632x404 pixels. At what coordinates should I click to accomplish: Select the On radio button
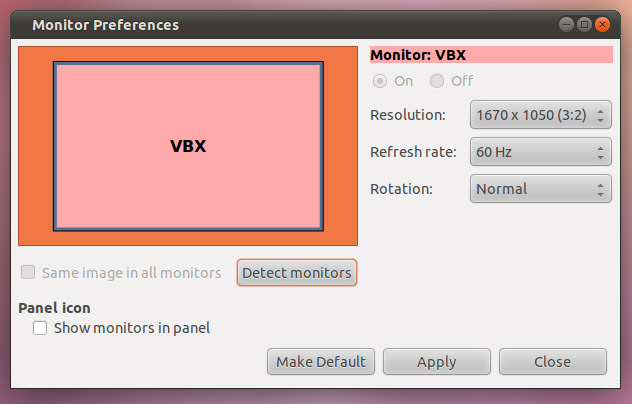pos(379,81)
